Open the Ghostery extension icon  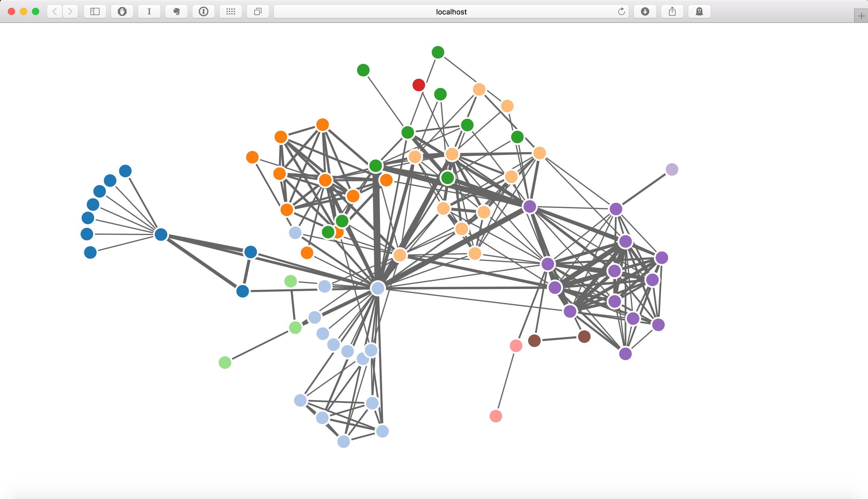(x=699, y=12)
